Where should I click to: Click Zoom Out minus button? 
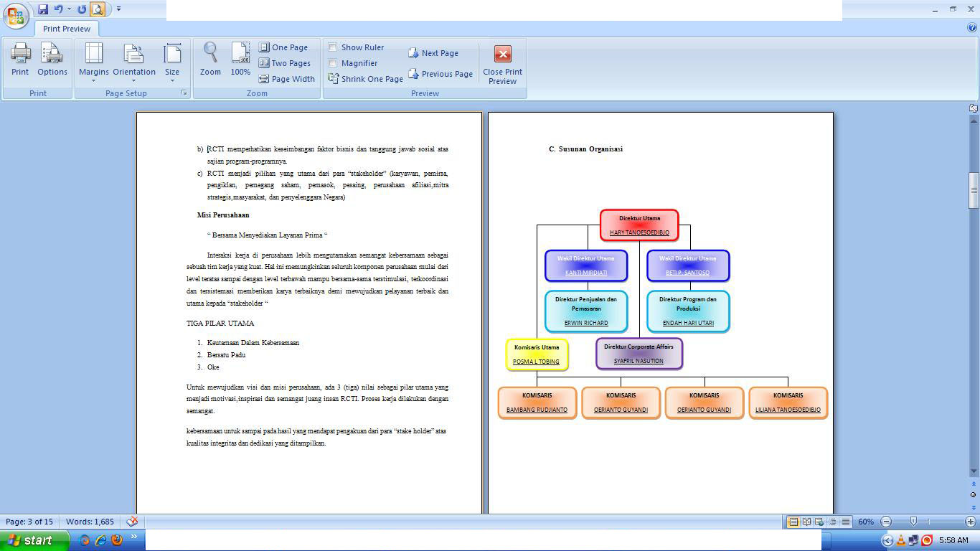[886, 522]
